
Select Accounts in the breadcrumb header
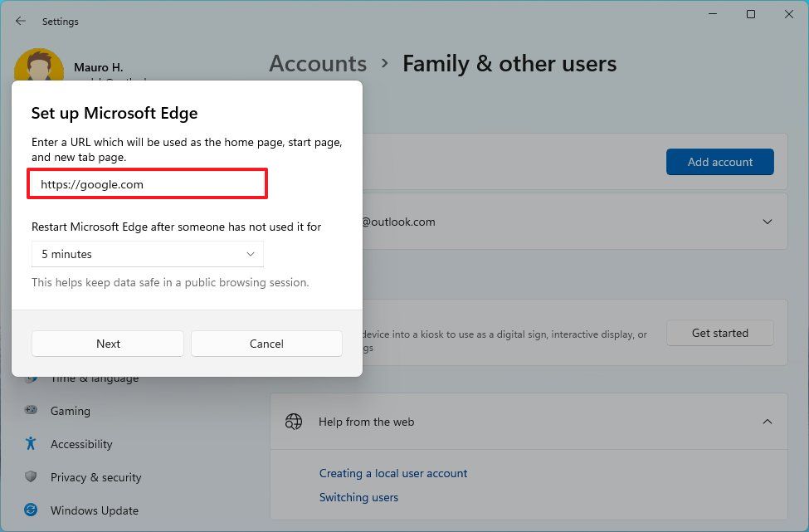click(x=318, y=63)
